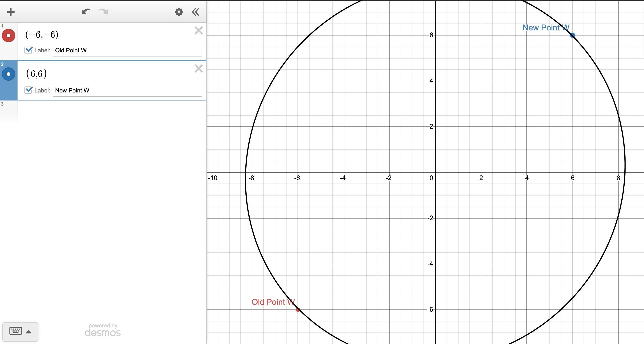Click the (−6,−6) expression text

42,35
